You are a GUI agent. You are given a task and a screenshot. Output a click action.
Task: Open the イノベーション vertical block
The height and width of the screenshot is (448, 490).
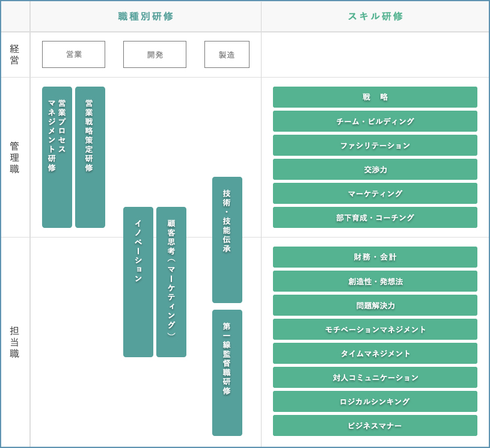pyautogui.click(x=138, y=282)
